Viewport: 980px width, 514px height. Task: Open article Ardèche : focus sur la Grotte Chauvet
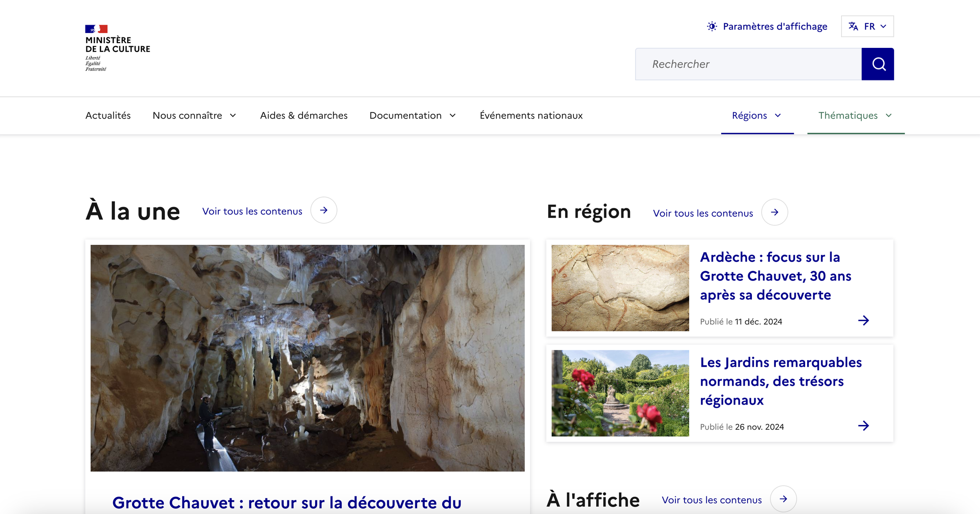coord(775,276)
